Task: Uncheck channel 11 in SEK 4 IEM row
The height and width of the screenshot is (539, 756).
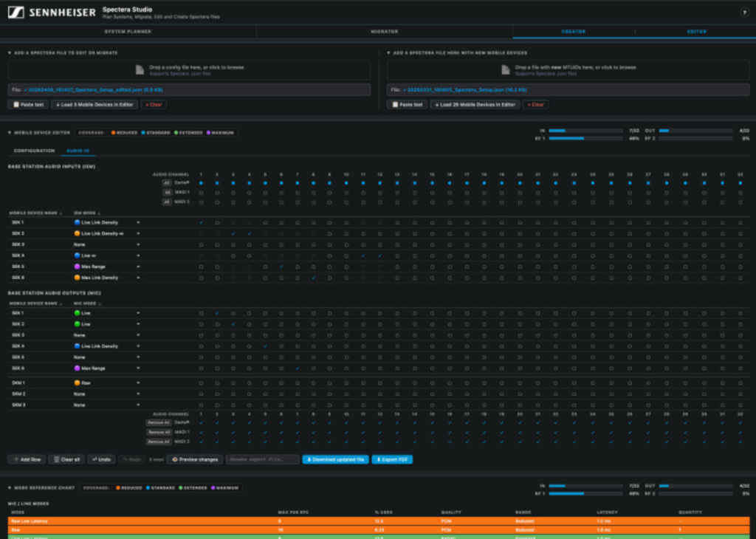Action: (363, 256)
